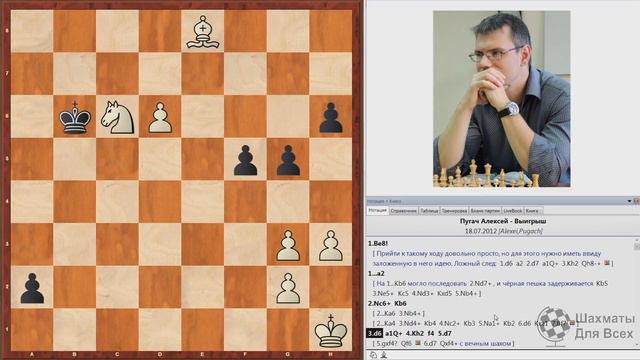The height and width of the screenshot is (360, 640).
Task: Open variation move Kc5
Action: pos(403,293)
